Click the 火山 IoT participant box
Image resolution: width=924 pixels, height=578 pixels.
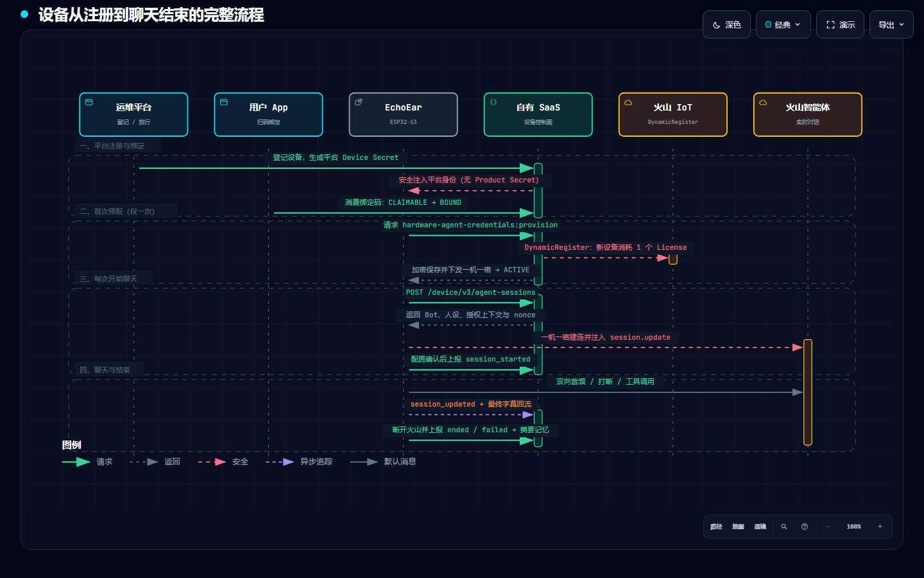pyautogui.click(x=672, y=114)
